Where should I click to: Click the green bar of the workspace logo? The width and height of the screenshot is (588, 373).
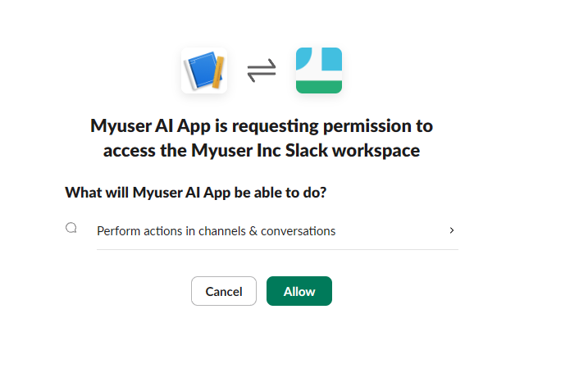pos(319,87)
